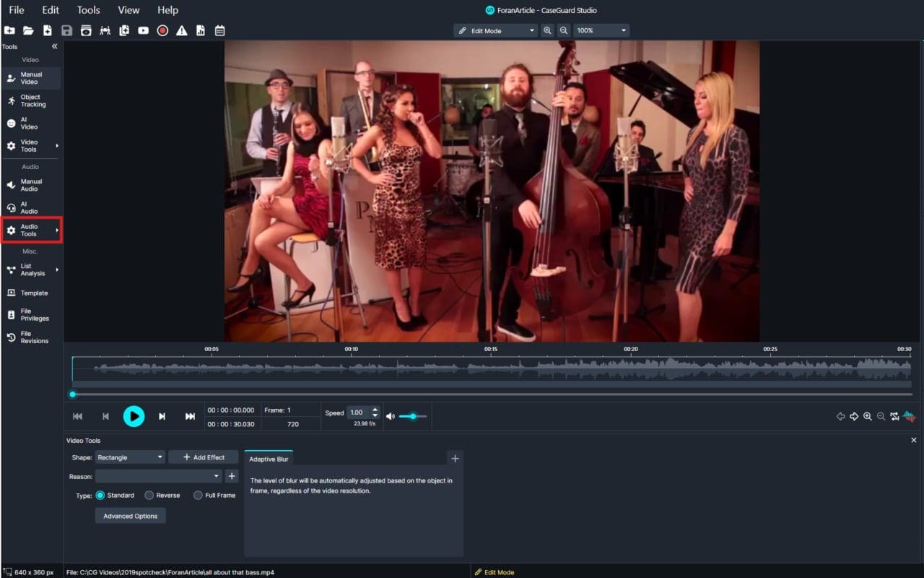This screenshot has height=578, width=924.
Task: Open the Reason dropdown
Action: coord(158,476)
